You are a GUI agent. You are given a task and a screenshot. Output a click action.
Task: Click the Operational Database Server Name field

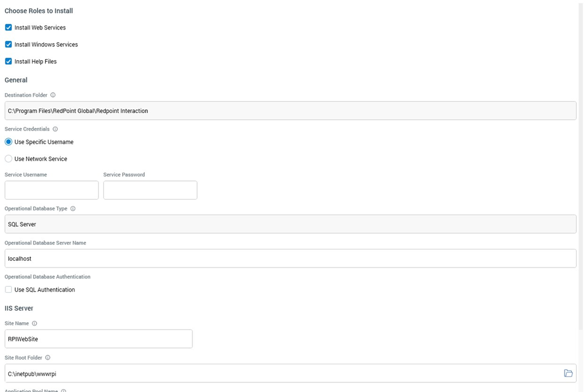tap(290, 259)
